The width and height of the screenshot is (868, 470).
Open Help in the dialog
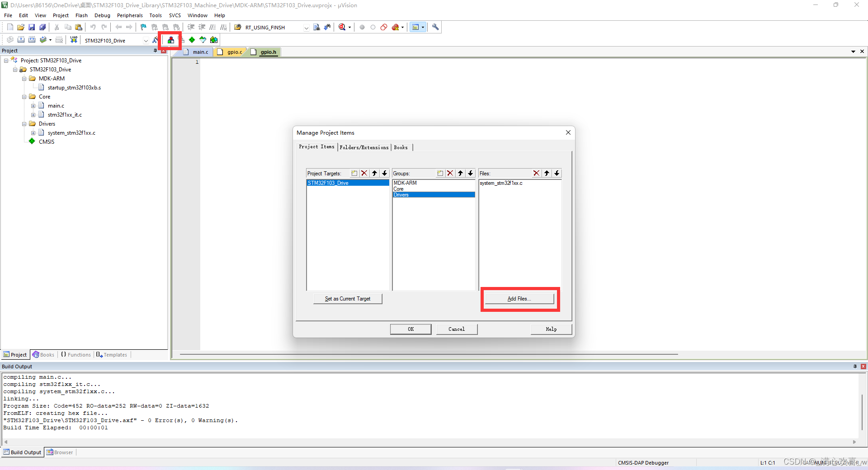tap(551, 329)
